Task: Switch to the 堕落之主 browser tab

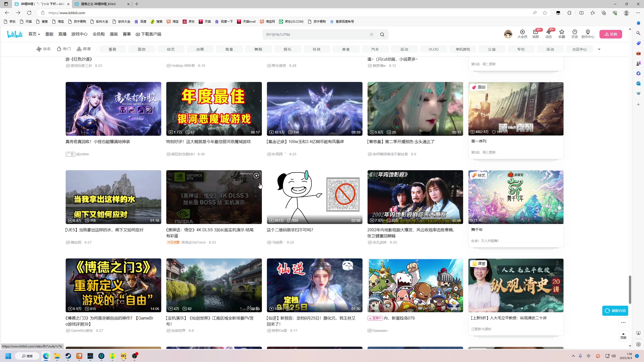Action: coord(102,4)
